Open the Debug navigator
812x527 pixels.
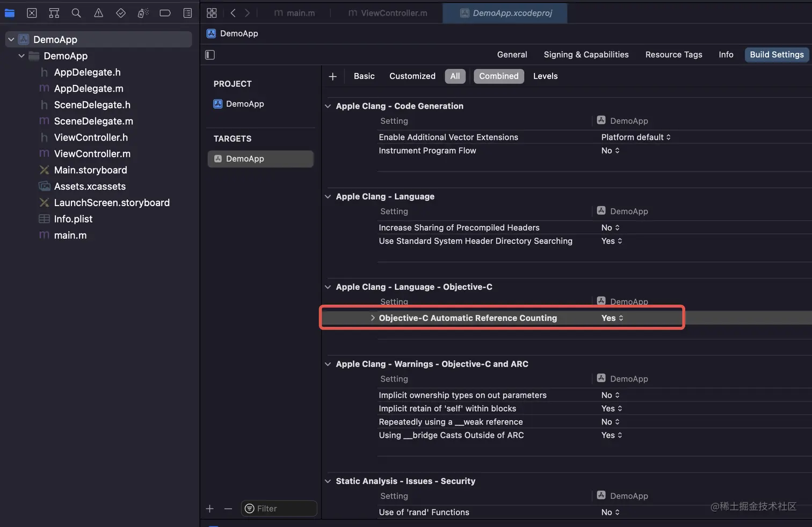tap(143, 13)
